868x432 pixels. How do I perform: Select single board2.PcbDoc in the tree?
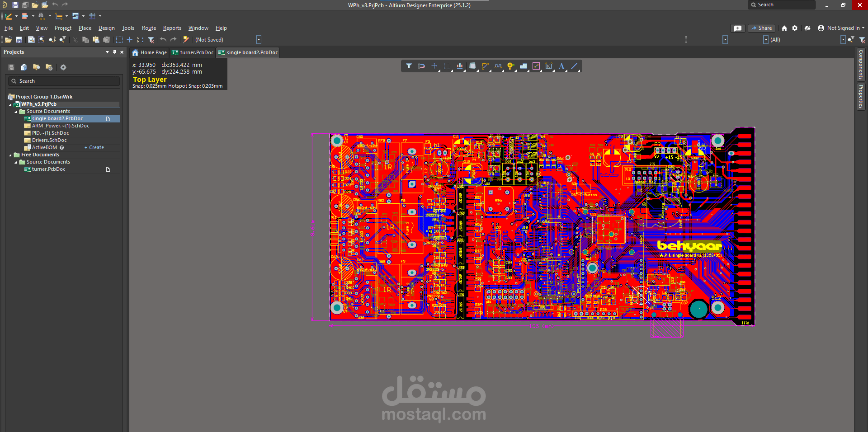(x=57, y=119)
